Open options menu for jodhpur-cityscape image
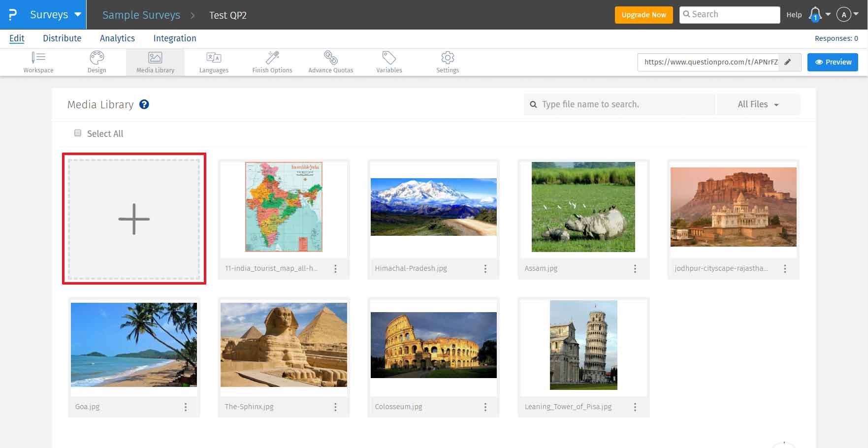Image resolution: width=868 pixels, height=448 pixels. (x=785, y=269)
